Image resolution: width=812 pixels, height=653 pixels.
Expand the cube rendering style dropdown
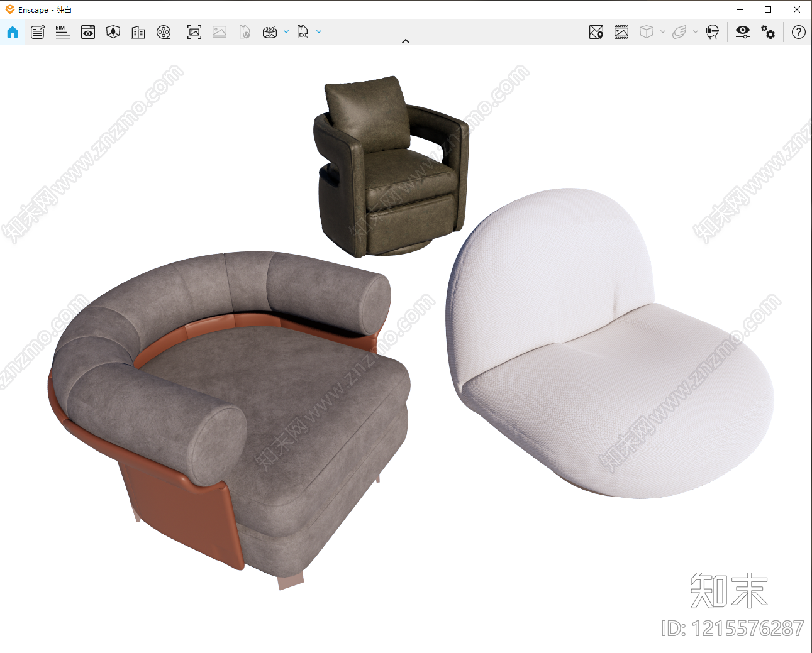point(663,32)
